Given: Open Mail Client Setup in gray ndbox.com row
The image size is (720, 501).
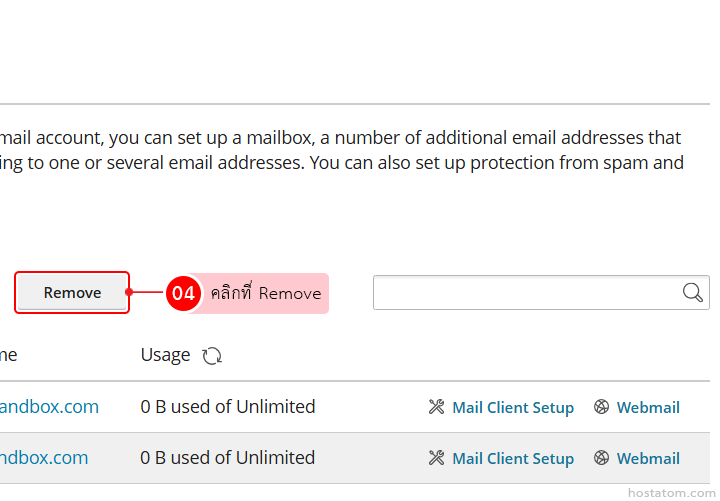Looking at the screenshot, I should [x=513, y=458].
